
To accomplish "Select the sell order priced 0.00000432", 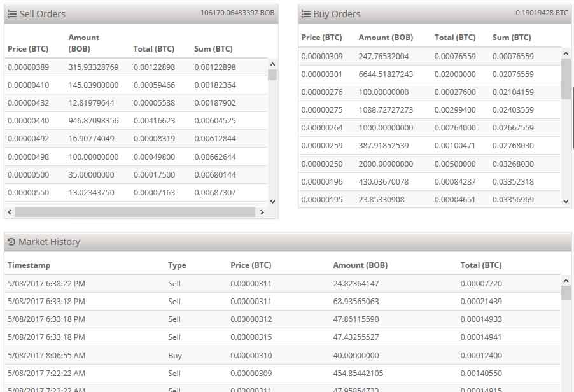I will tap(136, 103).
